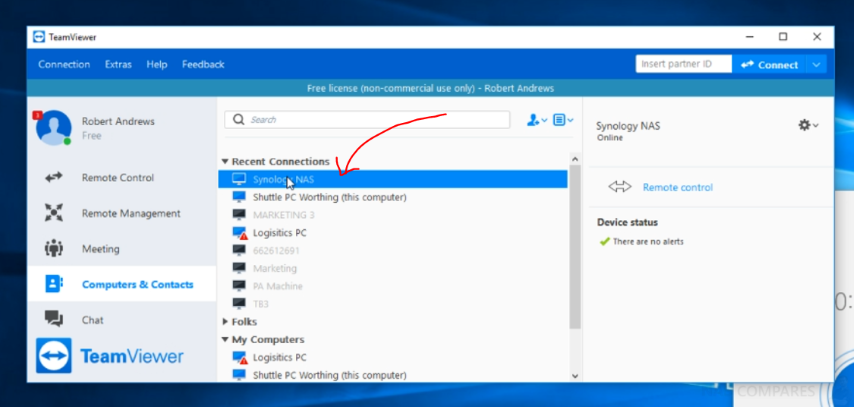Click the contact list scrollbar down arrow
Screen dimensions: 854x407
coord(575,375)
